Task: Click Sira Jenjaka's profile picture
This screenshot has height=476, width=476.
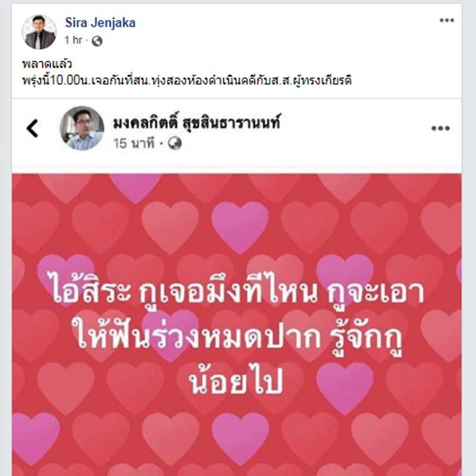Action: (39, 32)
